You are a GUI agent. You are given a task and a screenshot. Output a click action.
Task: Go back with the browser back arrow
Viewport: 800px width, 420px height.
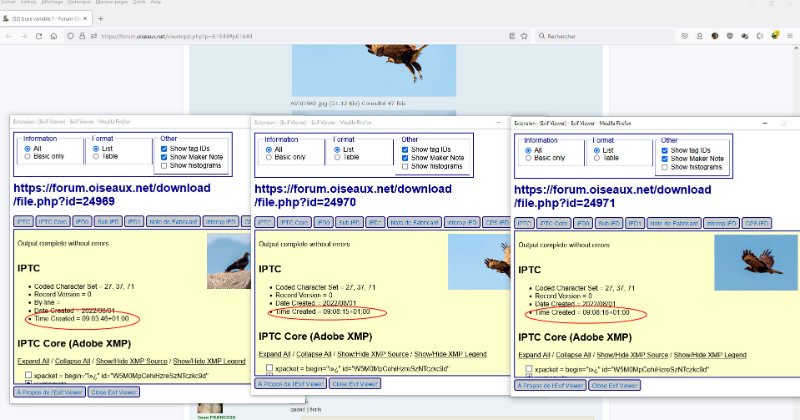[9, 36]
